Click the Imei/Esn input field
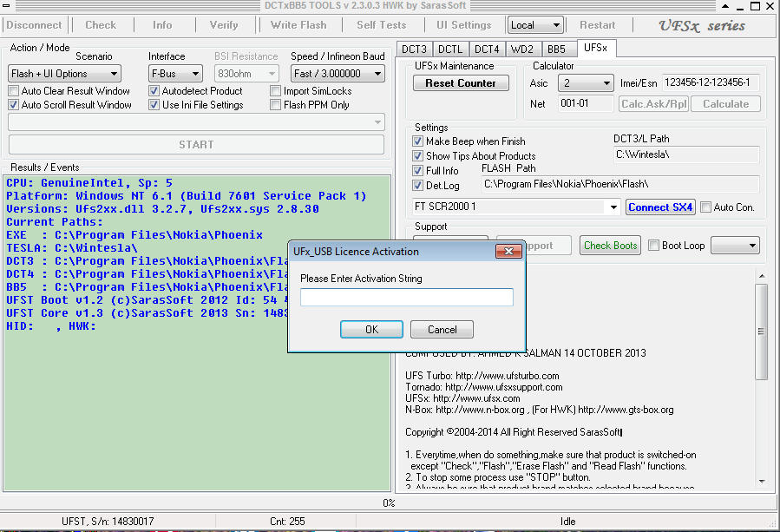This screenshot has width=780, height=532. pos(710,82)
